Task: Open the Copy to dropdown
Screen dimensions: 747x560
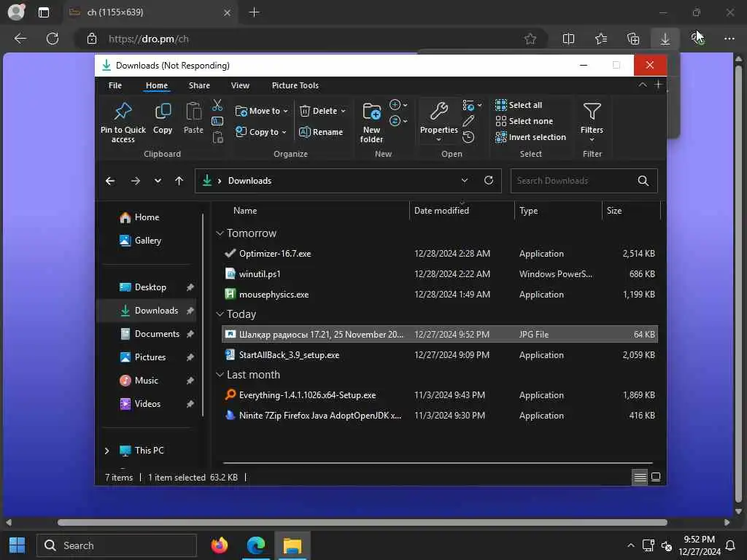Action: pos(261,132)
